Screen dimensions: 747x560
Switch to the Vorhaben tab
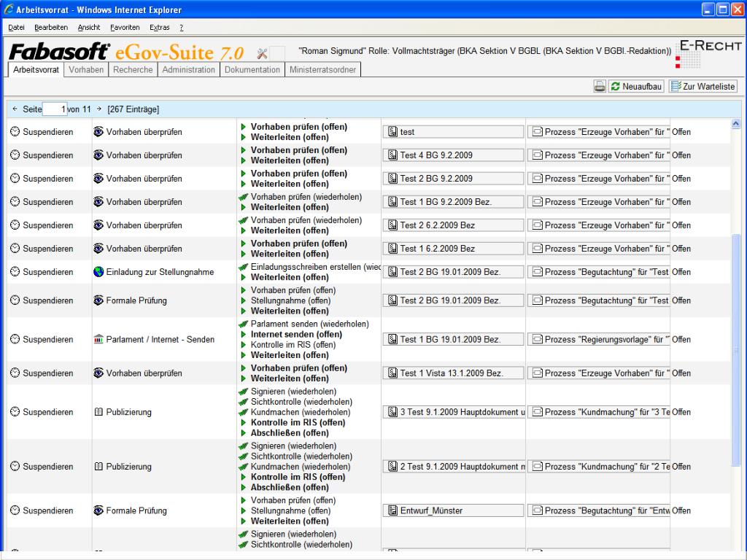[x=86, y=69]
